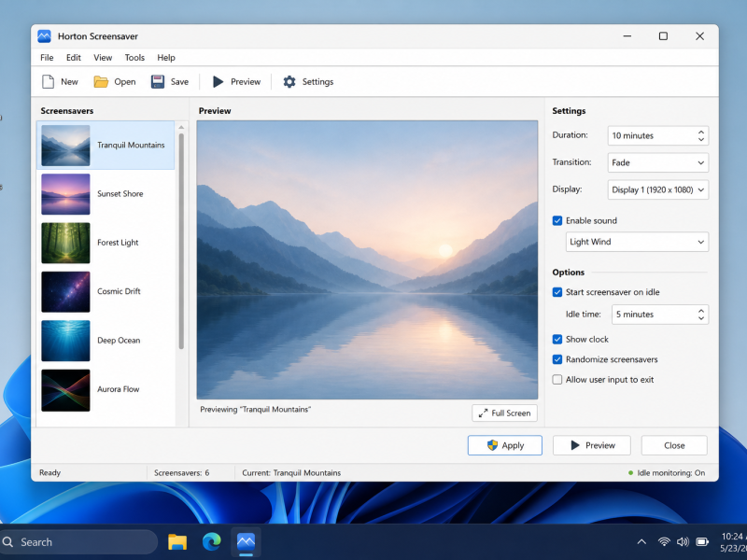Click the taskbar Search box
Image resolution: width=747 pixels, height=560 pixels.
pos(78,542)
